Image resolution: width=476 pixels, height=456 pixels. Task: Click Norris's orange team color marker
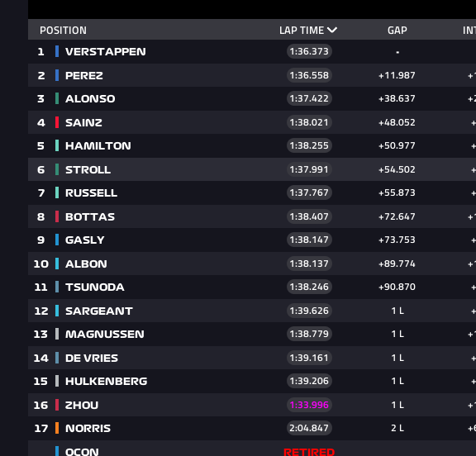tap(57, 428)
